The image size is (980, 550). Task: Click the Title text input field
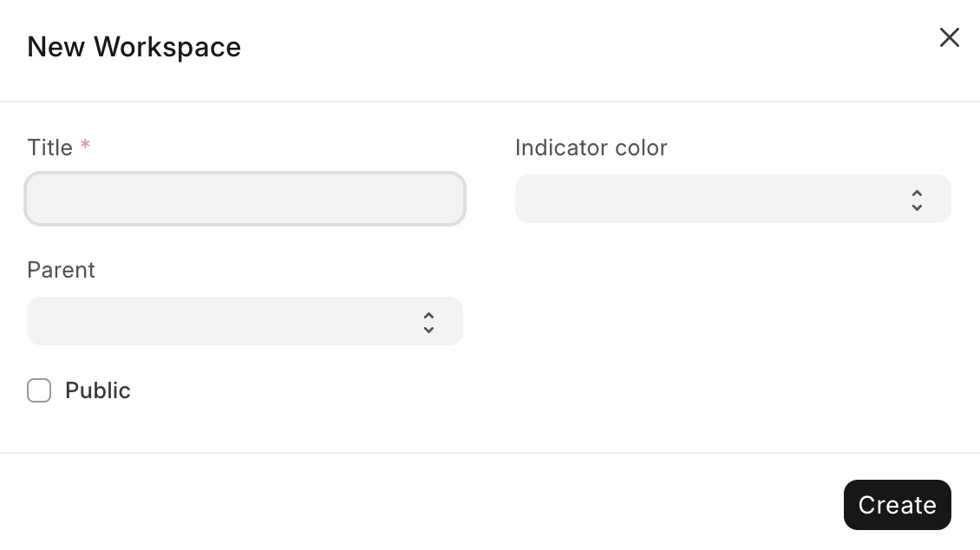[x=245, y=199]
